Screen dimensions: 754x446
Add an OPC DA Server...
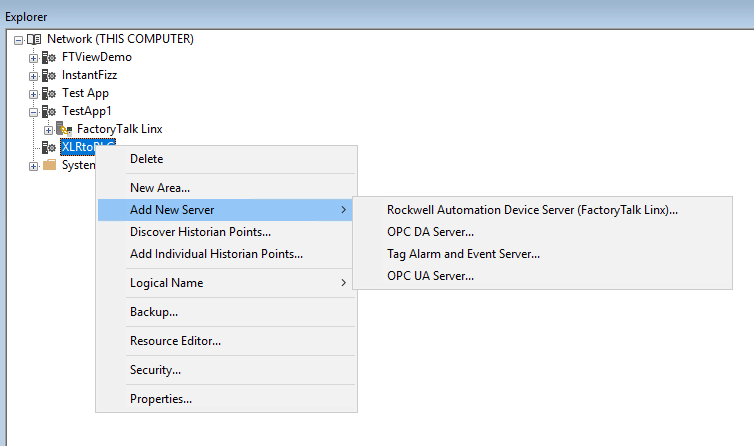[542, 232]
